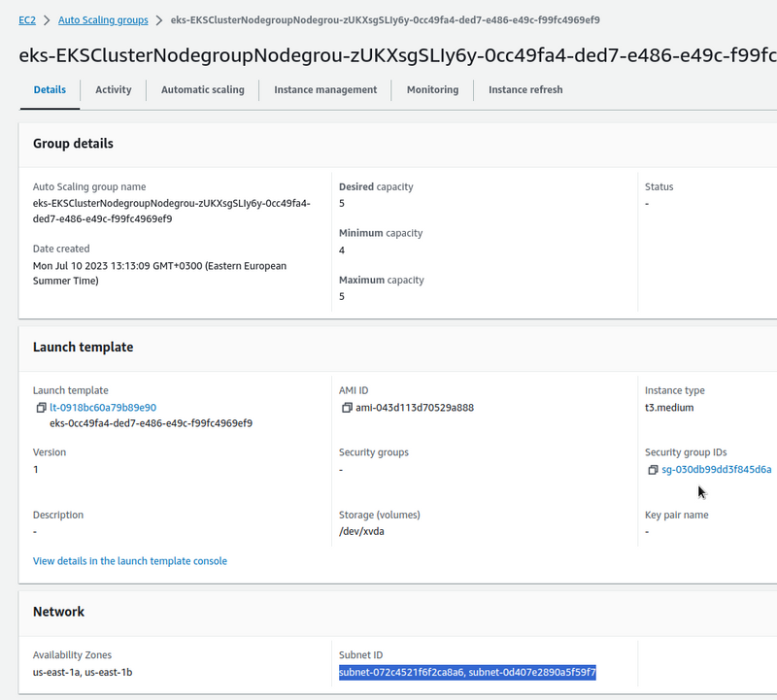Click the Maximum capacity label
The height and width of the screenshot is (700, 777).
coord(382,280)
